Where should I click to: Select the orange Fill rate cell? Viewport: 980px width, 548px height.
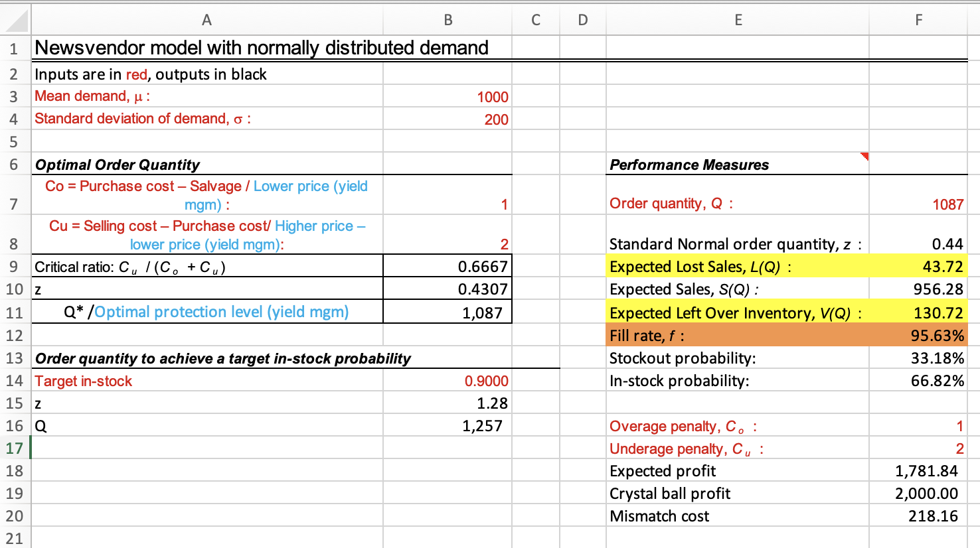[918, 336]
